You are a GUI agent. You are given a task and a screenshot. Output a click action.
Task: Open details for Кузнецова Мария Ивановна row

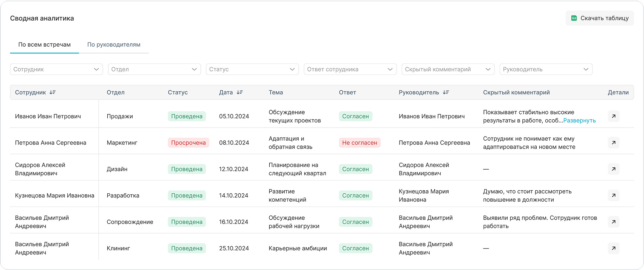613,195
